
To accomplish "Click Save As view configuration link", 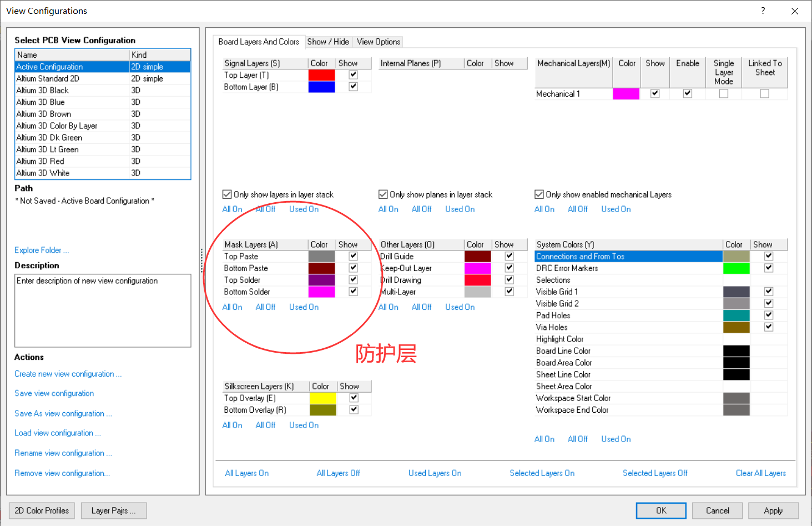I will pos(63,413).
